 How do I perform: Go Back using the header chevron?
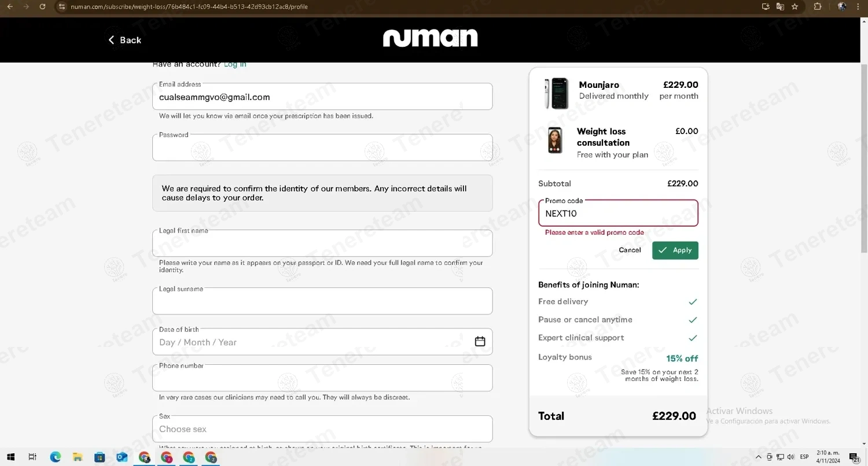pyautogui.click(x=124, y=40)
